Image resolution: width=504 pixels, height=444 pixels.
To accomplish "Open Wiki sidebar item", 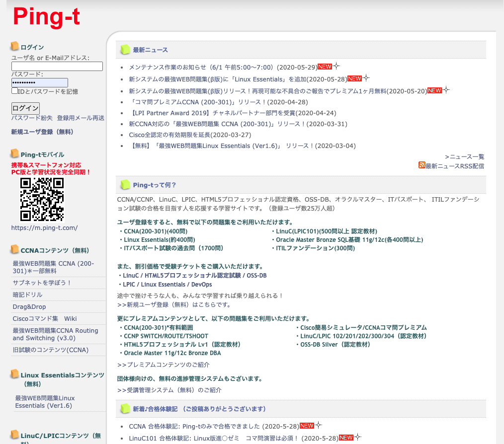I will (x=71, y=319).
